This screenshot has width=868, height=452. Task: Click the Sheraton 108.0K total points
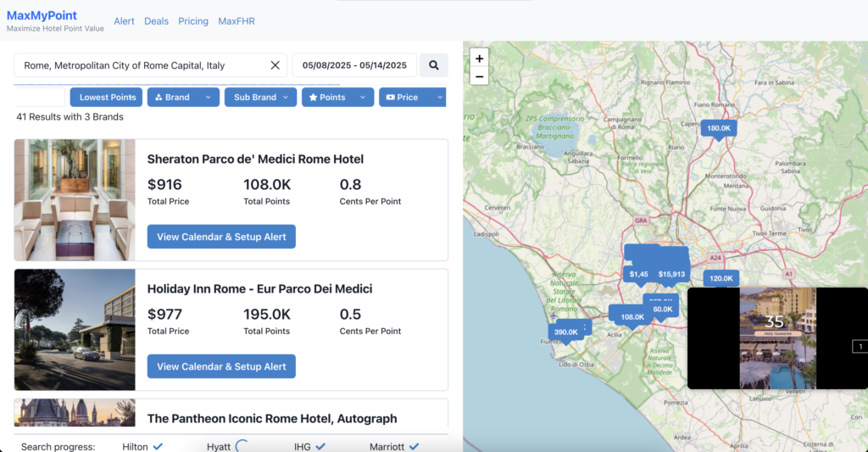click(267, 185)
